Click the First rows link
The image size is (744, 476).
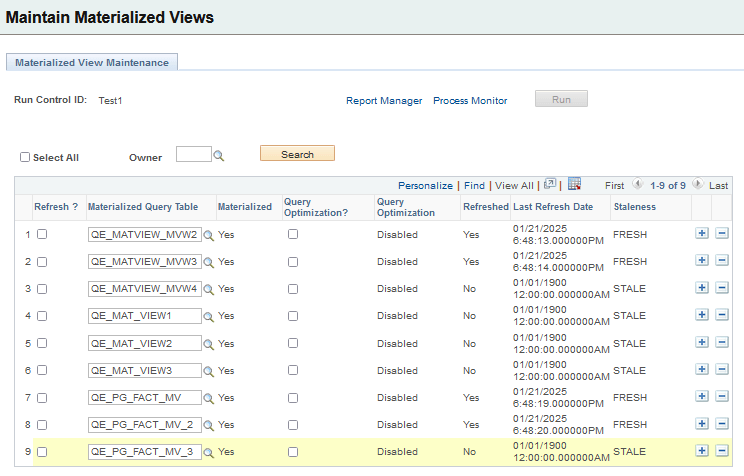614,186
